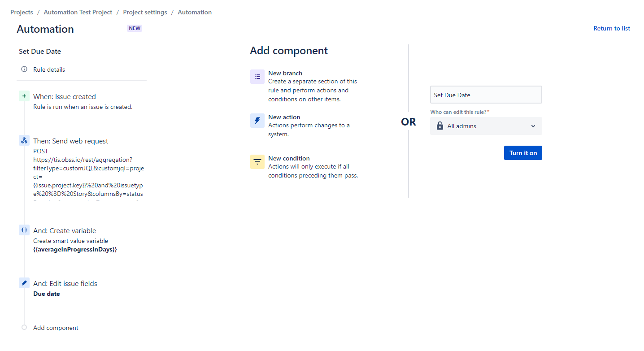Click the rule name field Set Due Date
Screen dimensions: 644x351
point(486,95)
